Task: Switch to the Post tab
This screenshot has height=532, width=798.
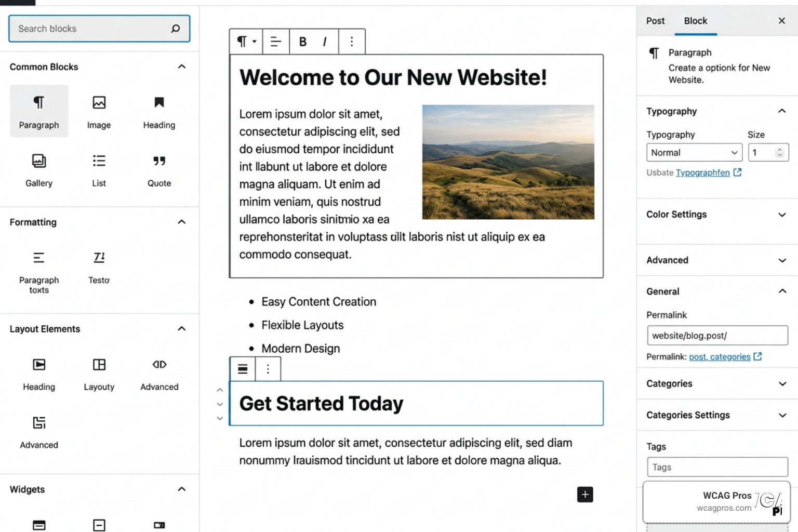Action: point(655,21)
